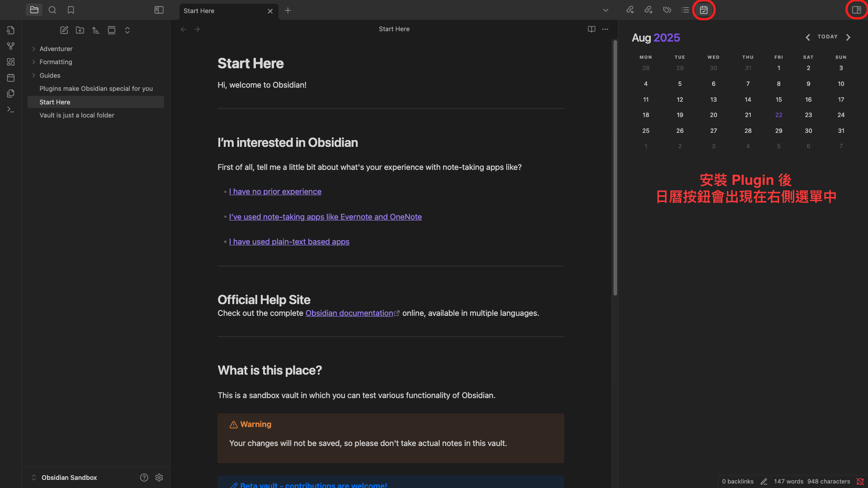Follow the Evernote and OneNote link
The width and height of the screenshot is (868, 488).
click(325, 217)
